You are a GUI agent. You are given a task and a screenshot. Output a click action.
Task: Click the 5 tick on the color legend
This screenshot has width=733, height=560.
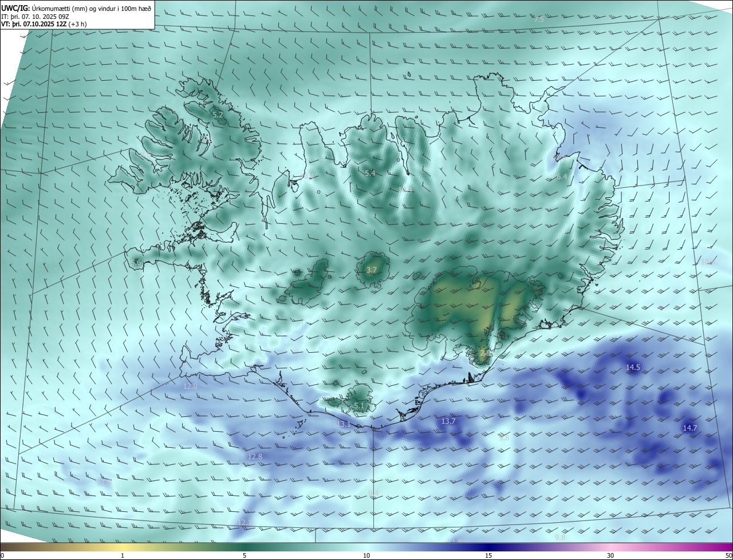coord(245,555)
